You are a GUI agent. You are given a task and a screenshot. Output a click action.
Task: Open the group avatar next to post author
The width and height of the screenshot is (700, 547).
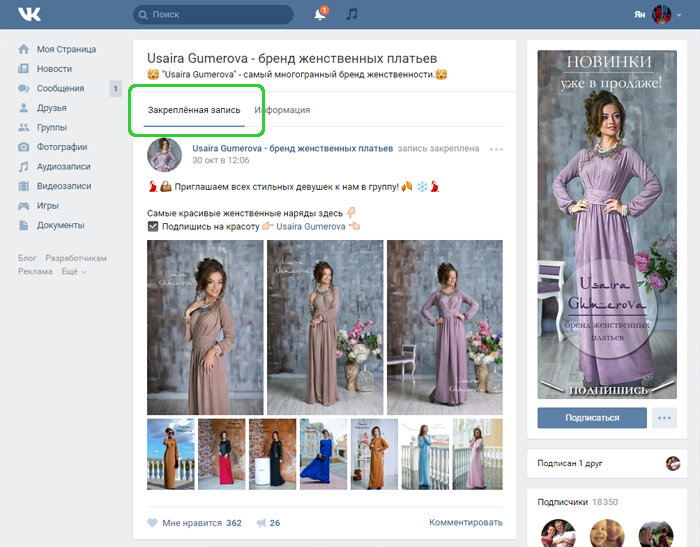pyautogui.click(x=165, y=155)
